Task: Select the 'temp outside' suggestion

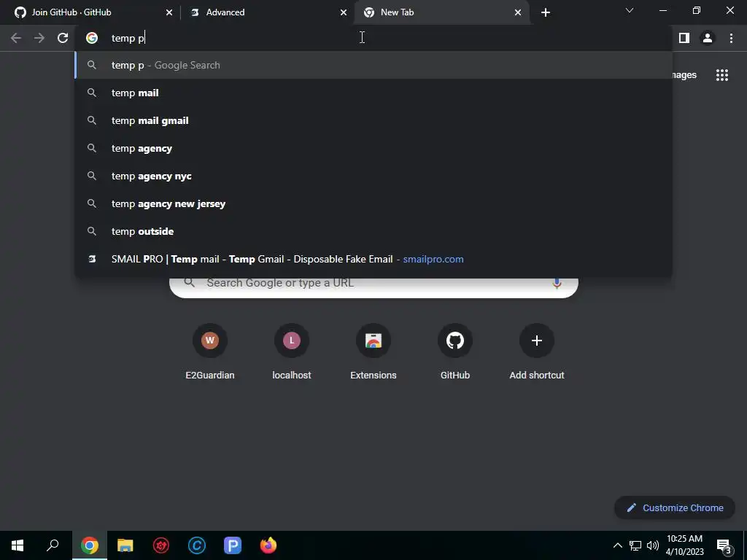Action: click(373, 231)
